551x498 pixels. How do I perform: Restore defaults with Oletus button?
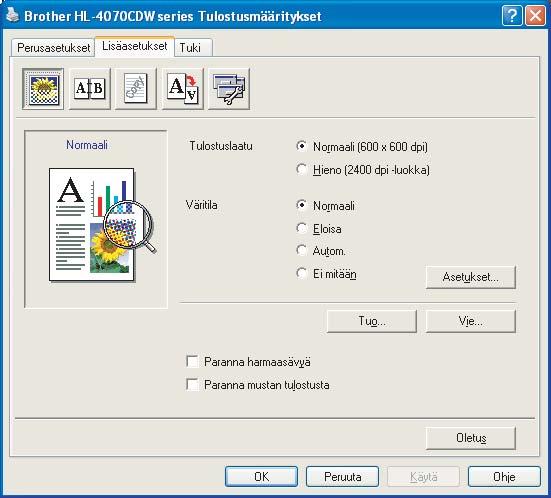(471, 438)
